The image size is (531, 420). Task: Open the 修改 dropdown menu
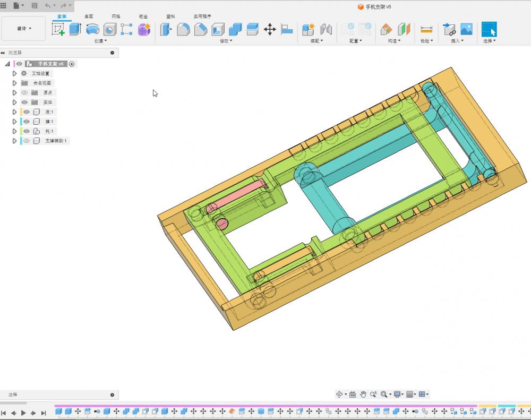(x=226, y=41)
